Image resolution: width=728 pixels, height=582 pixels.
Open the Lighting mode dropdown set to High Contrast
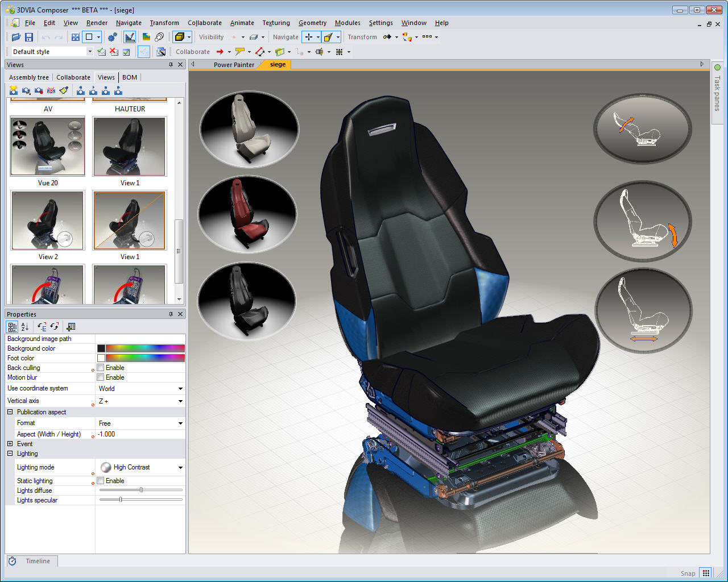[180, 467]
